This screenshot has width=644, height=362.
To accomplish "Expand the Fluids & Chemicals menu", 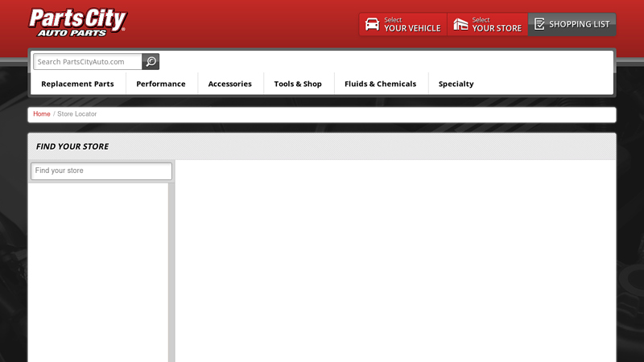I will [380, 84].
